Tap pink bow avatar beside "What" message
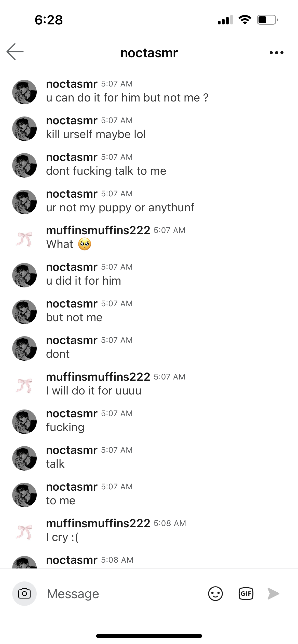The width and height of the screenshot is (298, 644). tap(24, 239)
